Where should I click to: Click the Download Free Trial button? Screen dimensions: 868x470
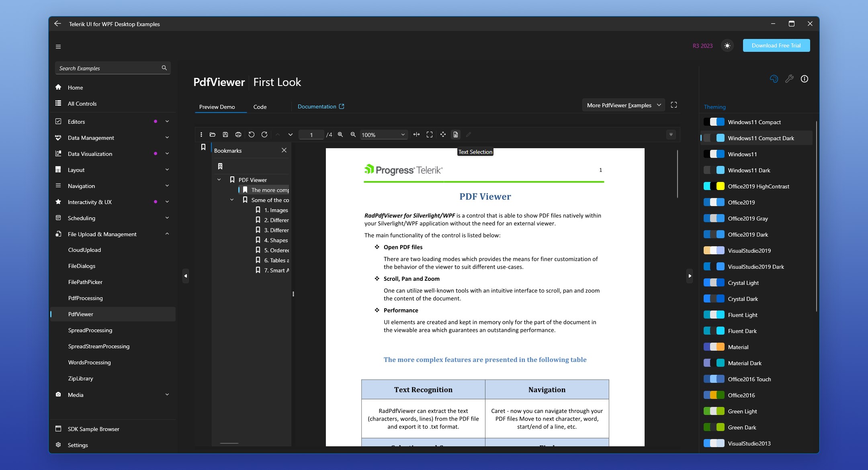point(776,45)
